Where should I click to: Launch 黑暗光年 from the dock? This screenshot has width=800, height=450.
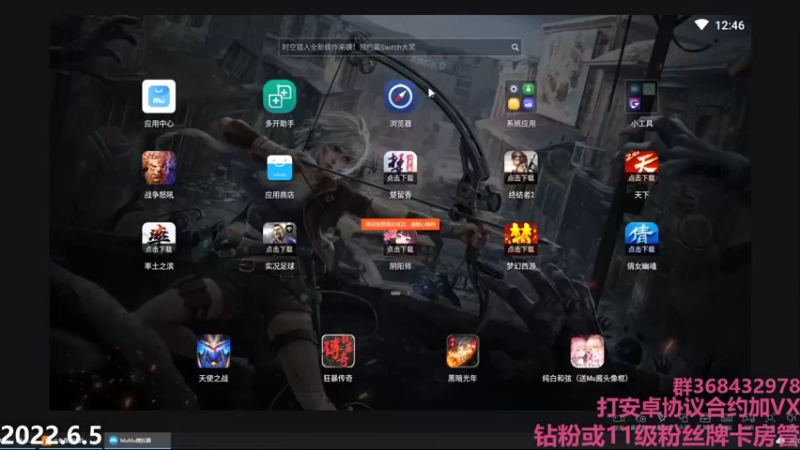click(x=463, y=351)
